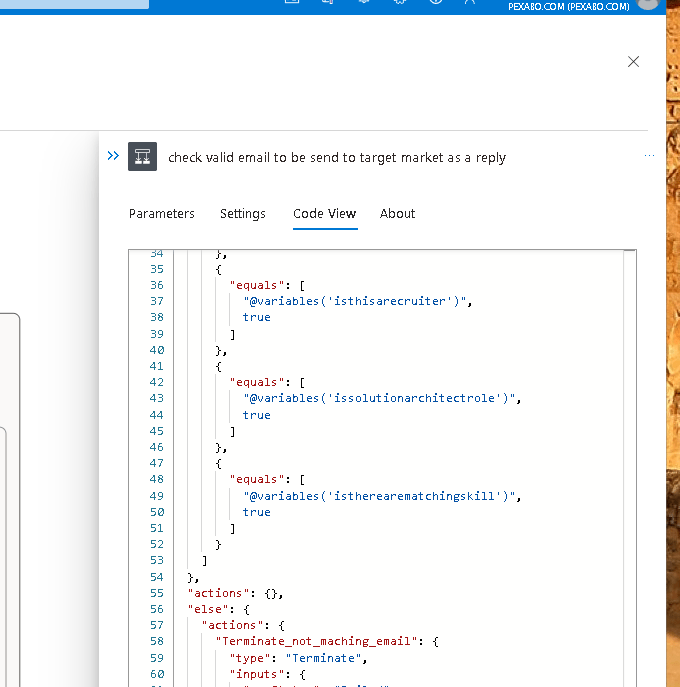
Task: Click the "actions": {} line 55
Action: pyautogui.click(x=235, y=593)
